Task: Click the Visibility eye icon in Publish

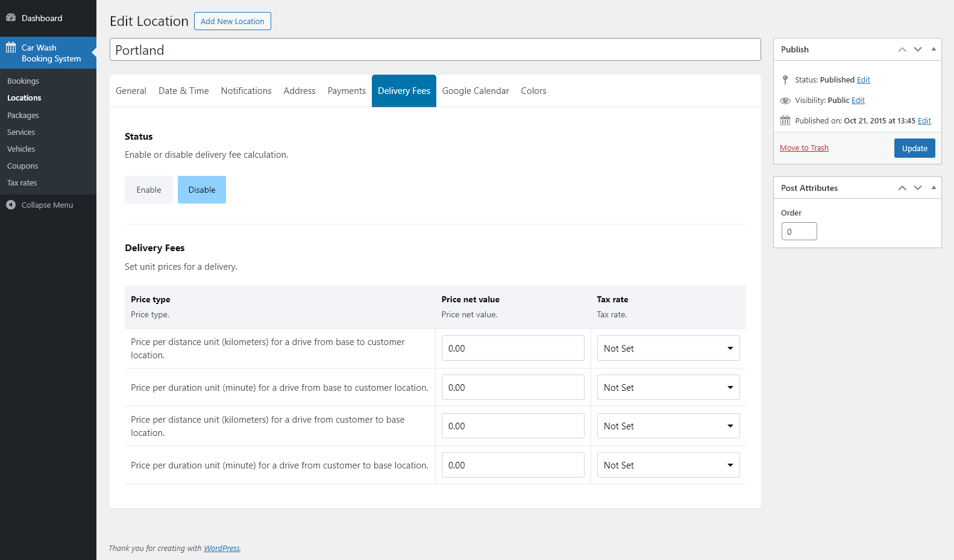Action: (x=785, y=101)
